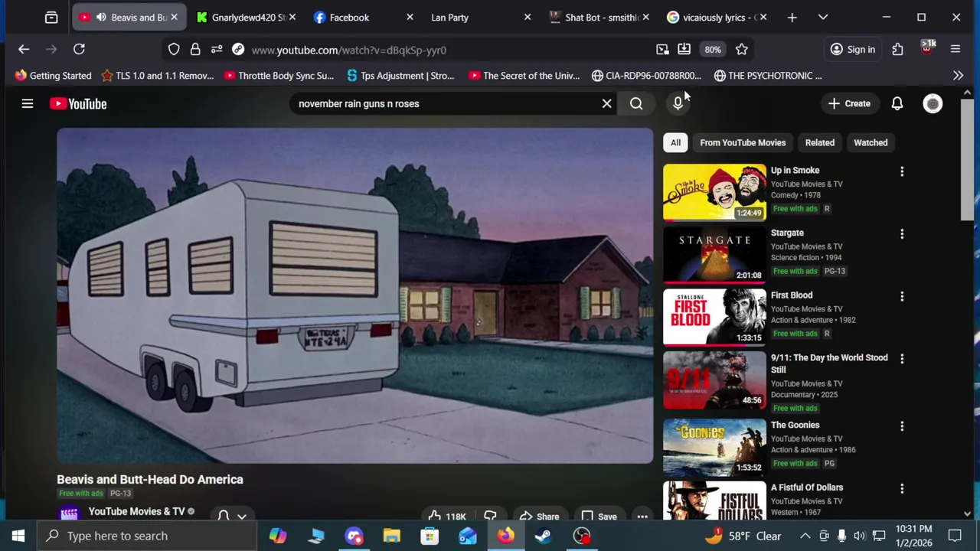The height and width of the screenshot is (551, 980).
Task: Open a new browser tab
Action: pos(792,17)
